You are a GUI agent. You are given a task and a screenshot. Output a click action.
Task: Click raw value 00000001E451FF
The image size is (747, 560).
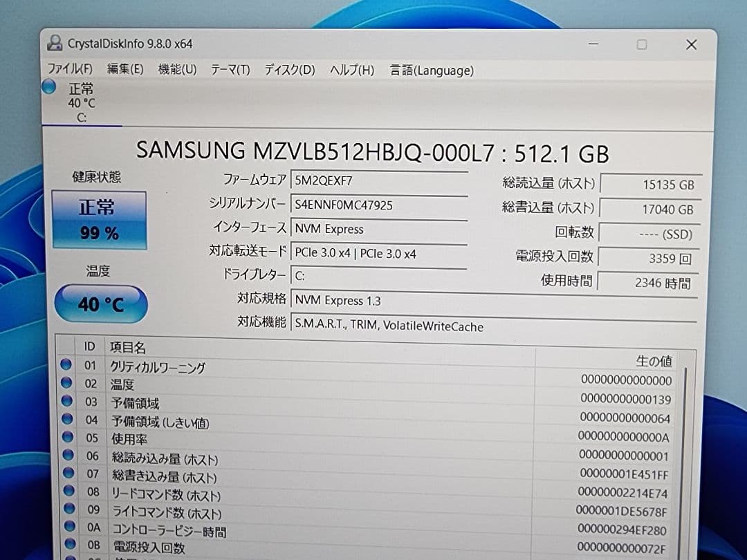coord(624,474)
